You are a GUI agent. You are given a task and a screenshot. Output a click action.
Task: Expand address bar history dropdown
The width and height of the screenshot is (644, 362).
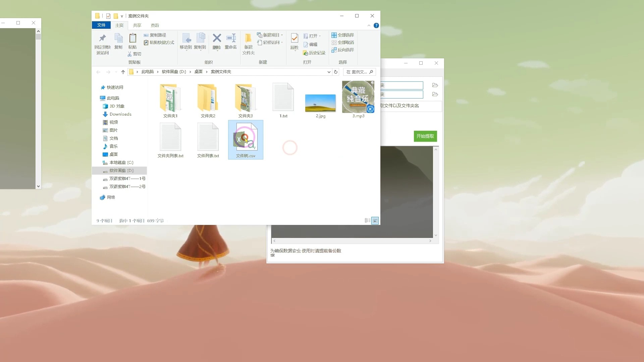tap(329, 72)
